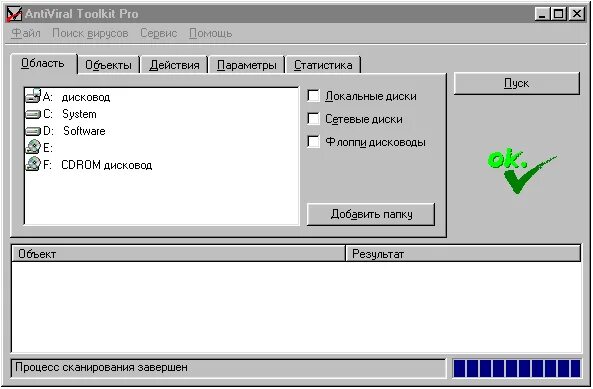The image size is (593, 389).
Task: Check the Флоппи дисководы option
Action: (314, 142)
